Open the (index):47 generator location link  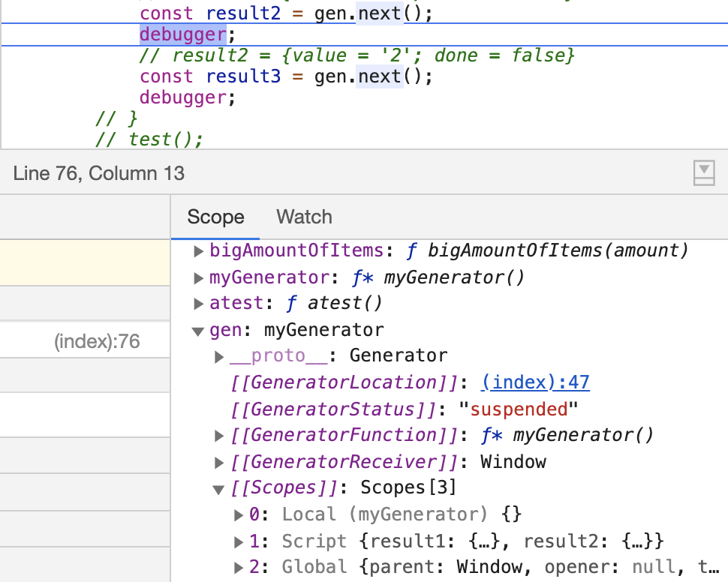pos(535,382)
